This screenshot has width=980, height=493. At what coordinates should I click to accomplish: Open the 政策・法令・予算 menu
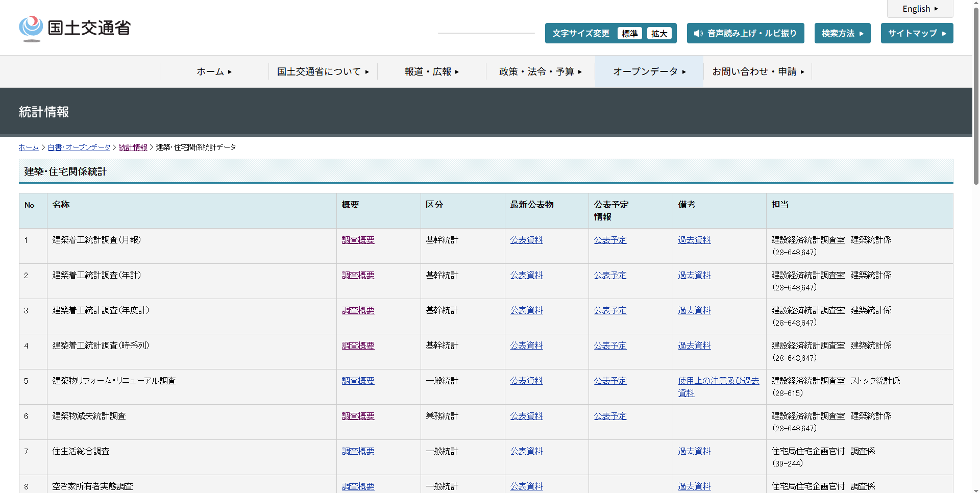[541, 72]
